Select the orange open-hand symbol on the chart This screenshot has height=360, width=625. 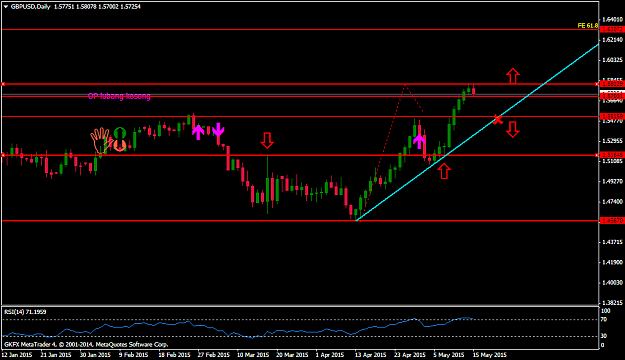100,140
